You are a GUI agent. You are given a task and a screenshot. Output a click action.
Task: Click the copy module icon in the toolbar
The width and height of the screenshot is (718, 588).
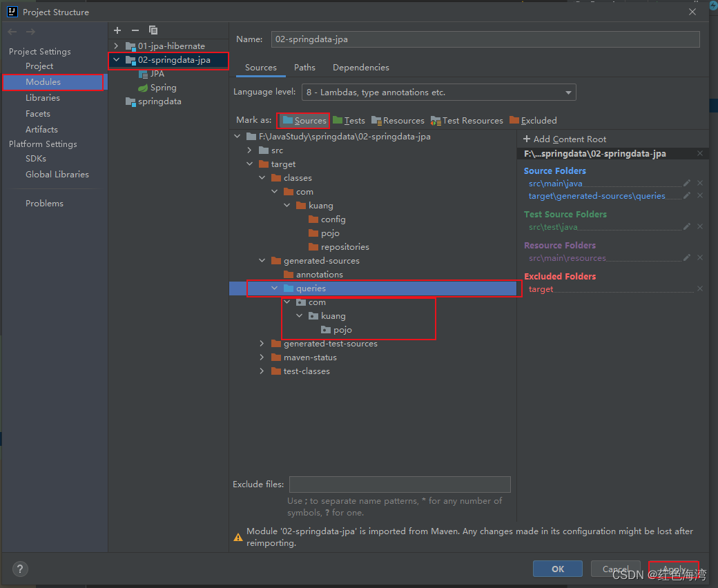coord(153,30)
